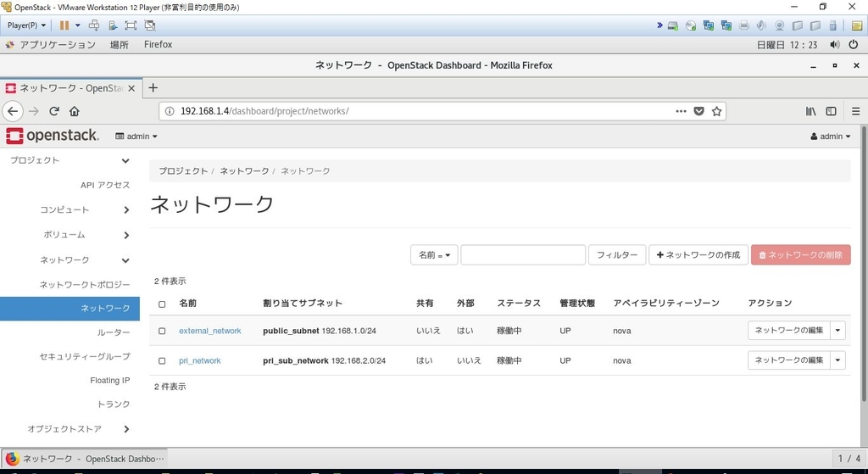The width and height of the screenshot is (868, 474).
Task: Open the admin user menu
Action: point(831,137)
